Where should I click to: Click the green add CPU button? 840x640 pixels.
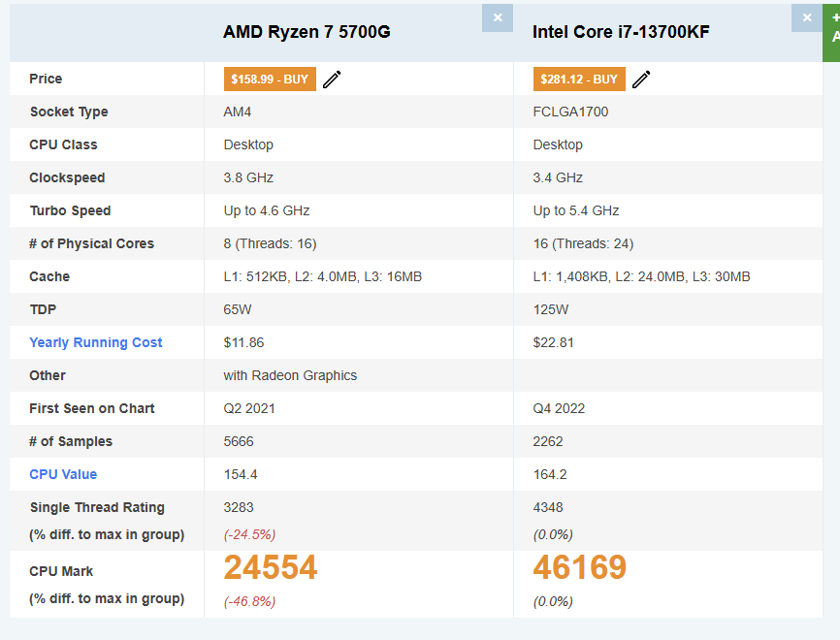tap(831, 32)
